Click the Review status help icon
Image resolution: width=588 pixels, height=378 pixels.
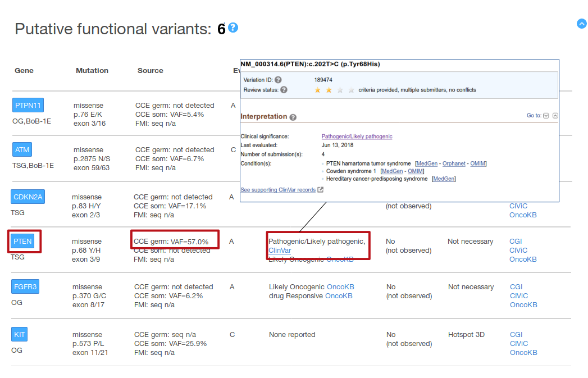pyautogui.click(x=284, y=90)
